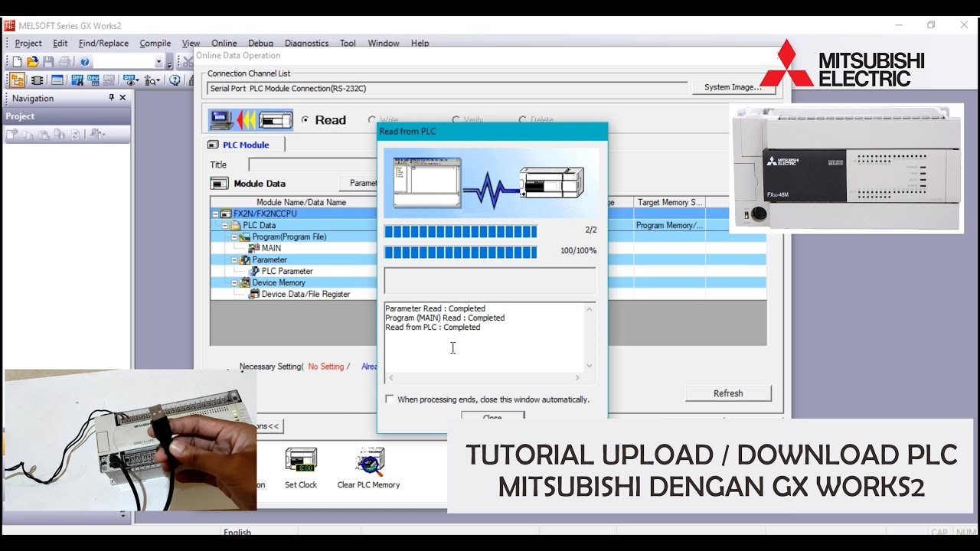Click the question mark balloon help icon

pos(175,80)
